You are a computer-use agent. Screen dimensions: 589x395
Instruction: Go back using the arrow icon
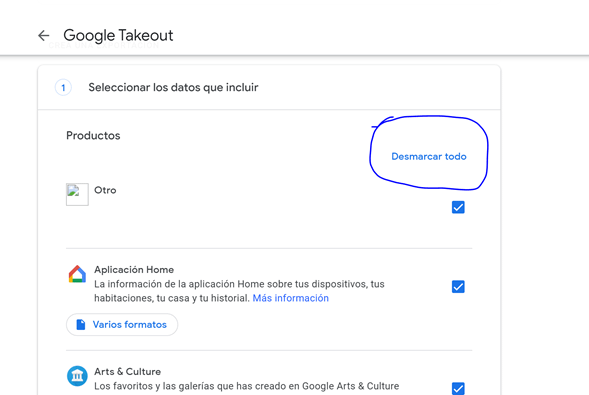click(x=44, y=36)
